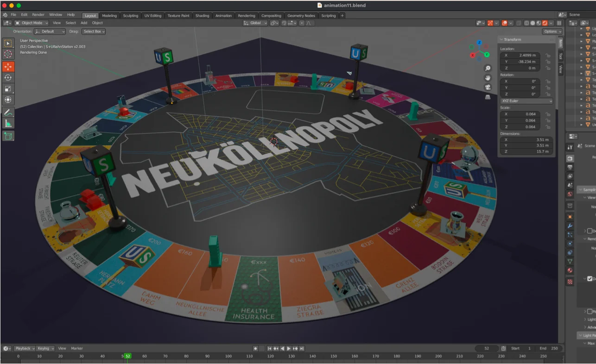Open the viewport Object menu
Viewport: 596px width, 364px height.
point(97,23)
